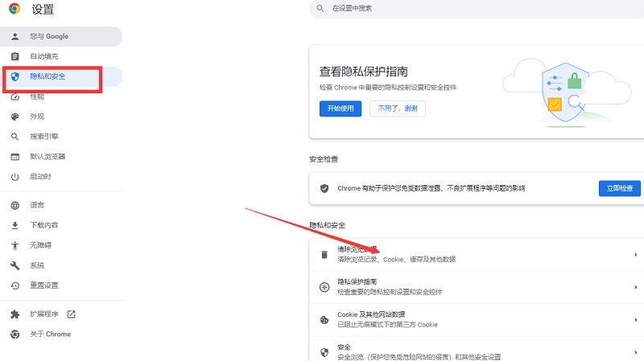Expand the 隐私保护指南 row arrow
Image resolution: width=644 pixels, height=361 pixels.
tap(636, 287)
